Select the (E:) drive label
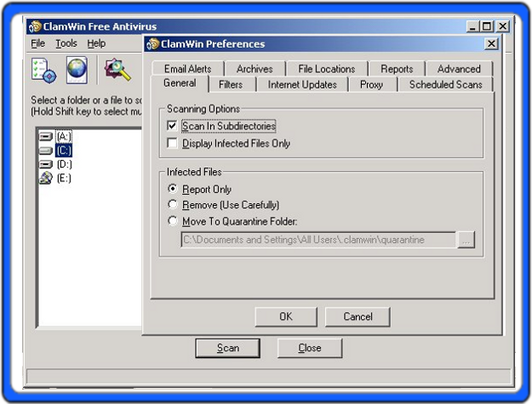Image resolution: width=532 pixels, height=404 pixels. coord(64,178)
